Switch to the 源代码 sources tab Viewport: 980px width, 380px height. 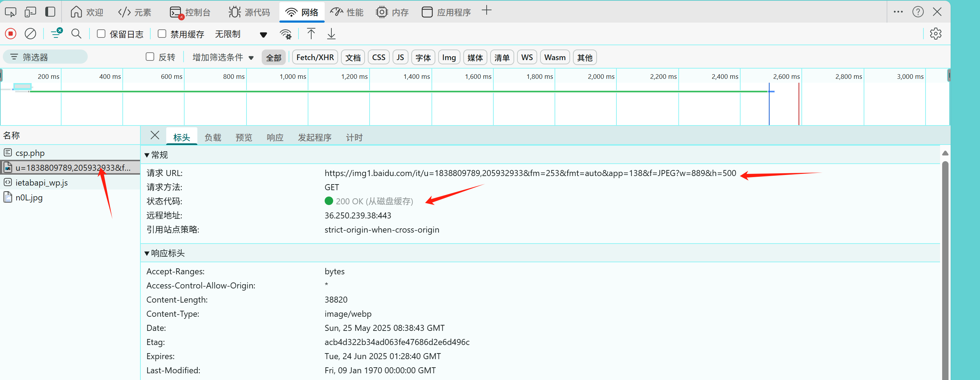pos(249,12)
